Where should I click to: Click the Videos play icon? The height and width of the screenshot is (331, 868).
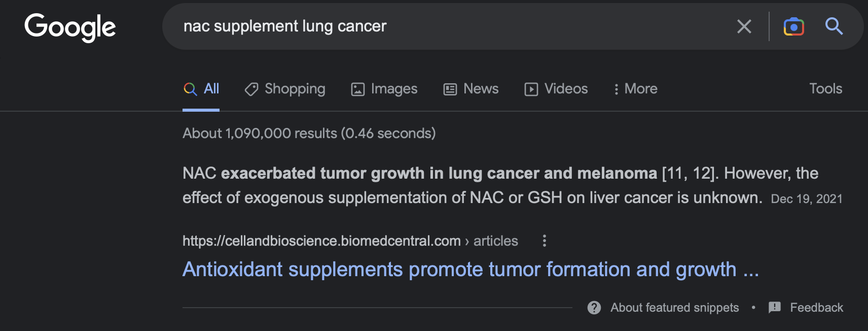tap(531, 89)
